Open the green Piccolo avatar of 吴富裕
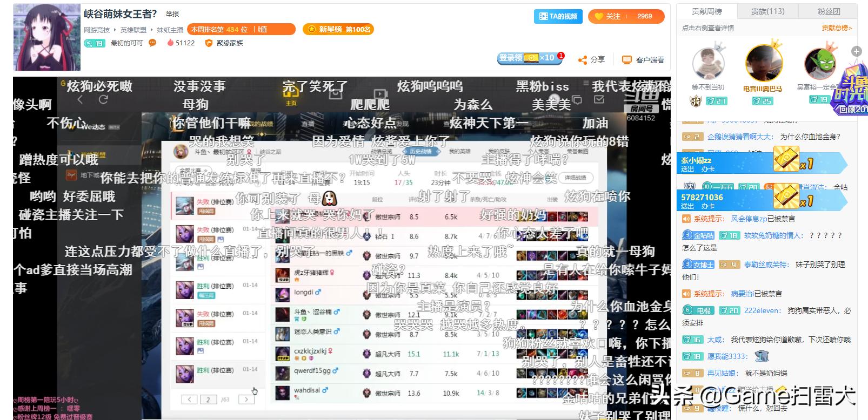The image size is (868, 420). tap(819, 64)
